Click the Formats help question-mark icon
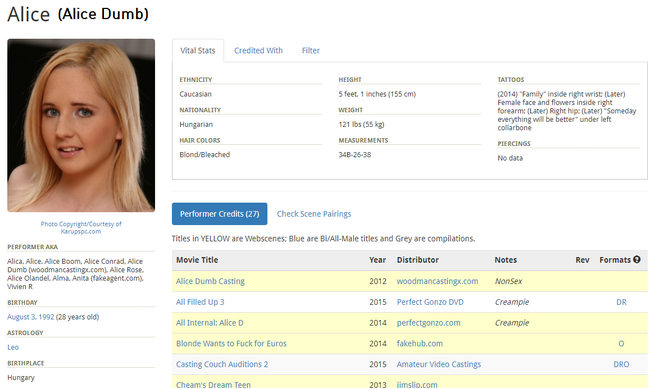 637,260
